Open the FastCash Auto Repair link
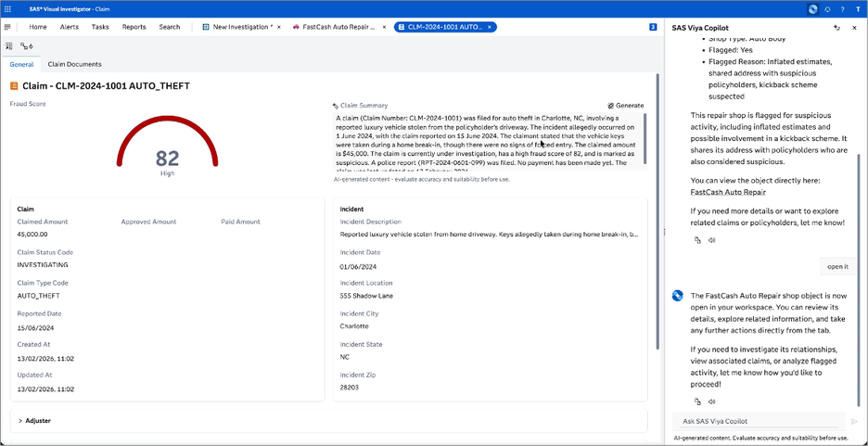868x446 pixels. click(728, 193)
